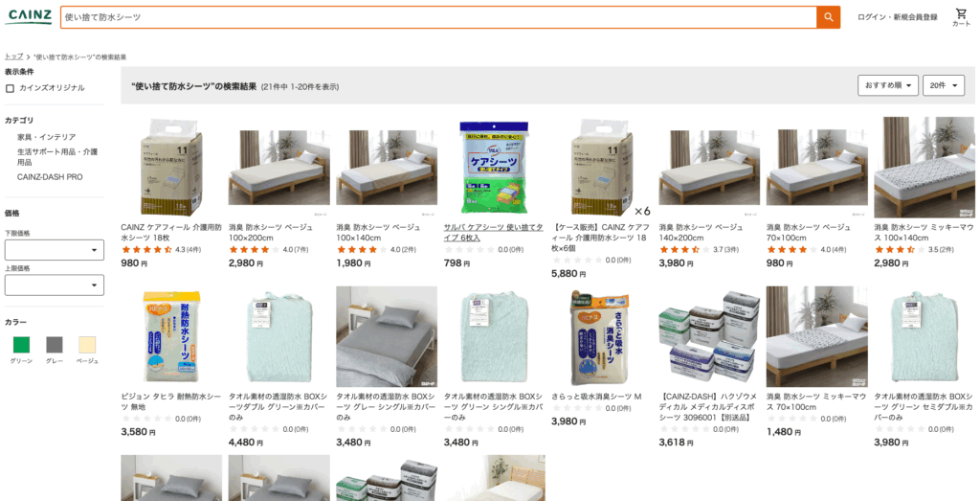Expand the 上限価格 dropdown
Image resolution: width=980 pixels, height=501 pixels.
pyautogui.click(x=55, y=285)
